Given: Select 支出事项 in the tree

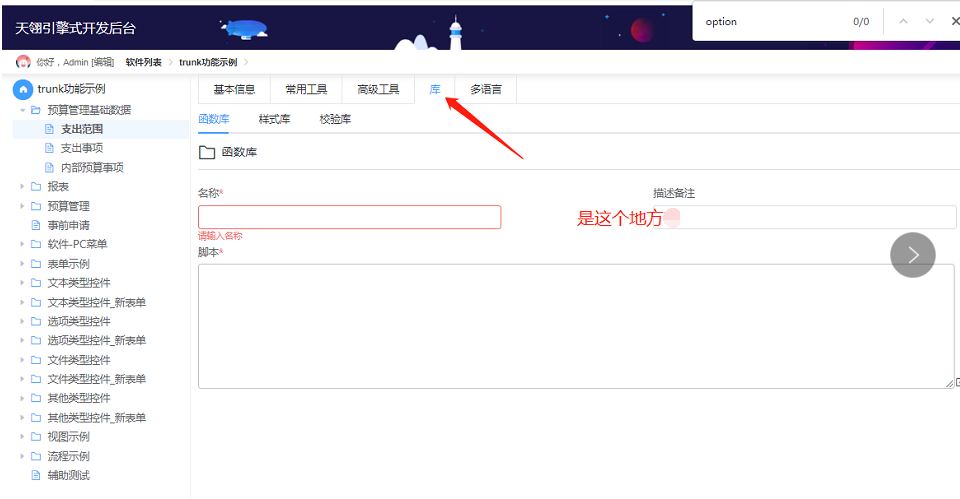Looking at the screenshot, I should (x=81, y=148).
